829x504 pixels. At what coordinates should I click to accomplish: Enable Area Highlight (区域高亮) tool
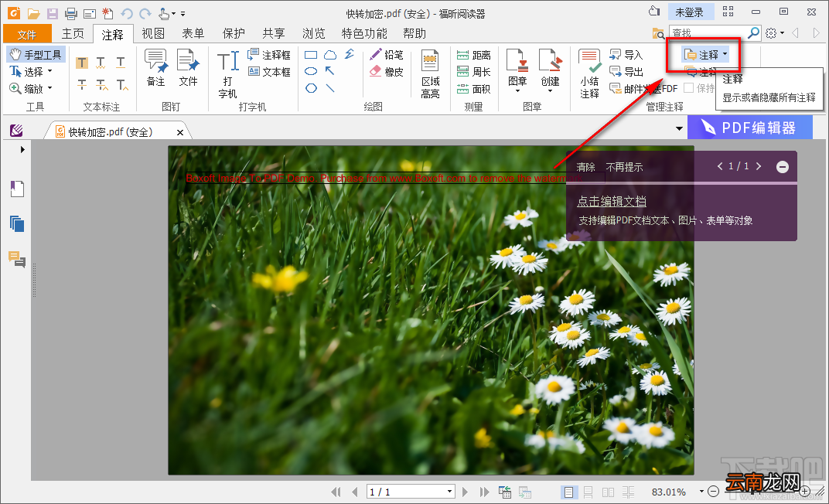pyautogui.click(x=431, y=74)
